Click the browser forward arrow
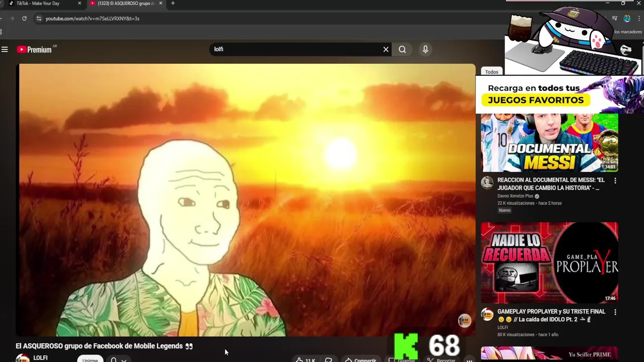 click(12, 19)
